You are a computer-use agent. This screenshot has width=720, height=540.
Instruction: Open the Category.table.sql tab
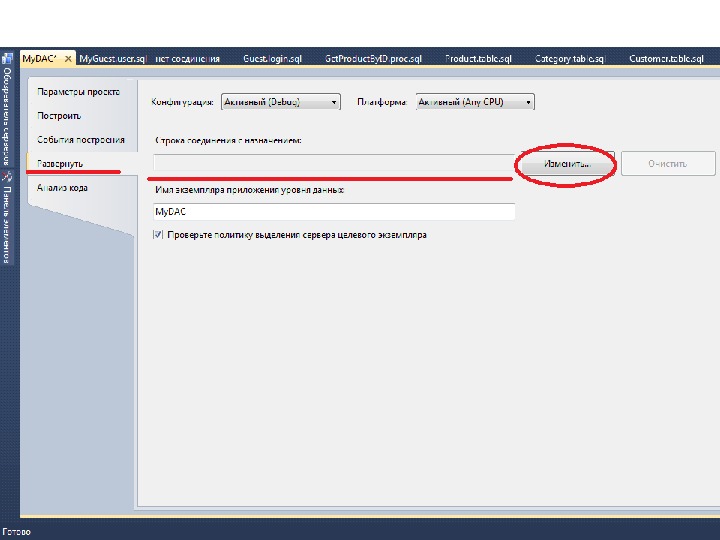pos(570,59)
